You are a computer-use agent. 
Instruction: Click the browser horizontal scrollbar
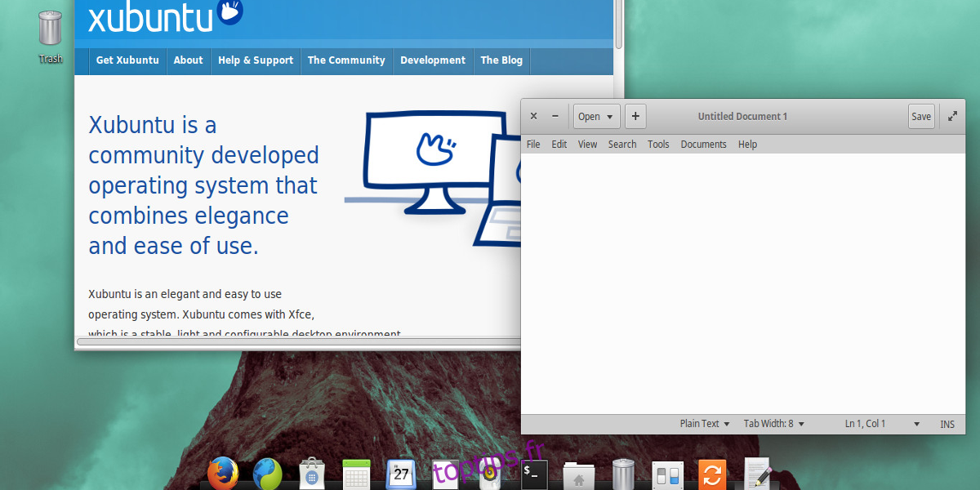tap(294, 341)
